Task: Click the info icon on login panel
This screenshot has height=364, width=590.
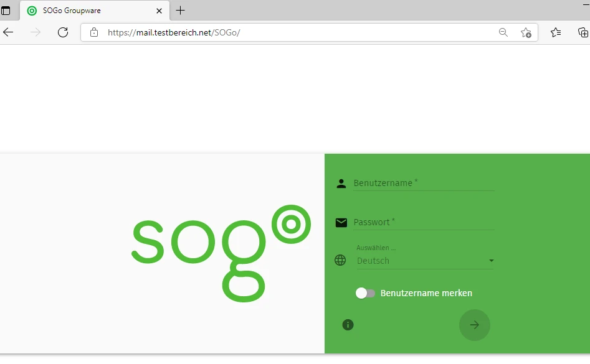Action: click(348, 325)
